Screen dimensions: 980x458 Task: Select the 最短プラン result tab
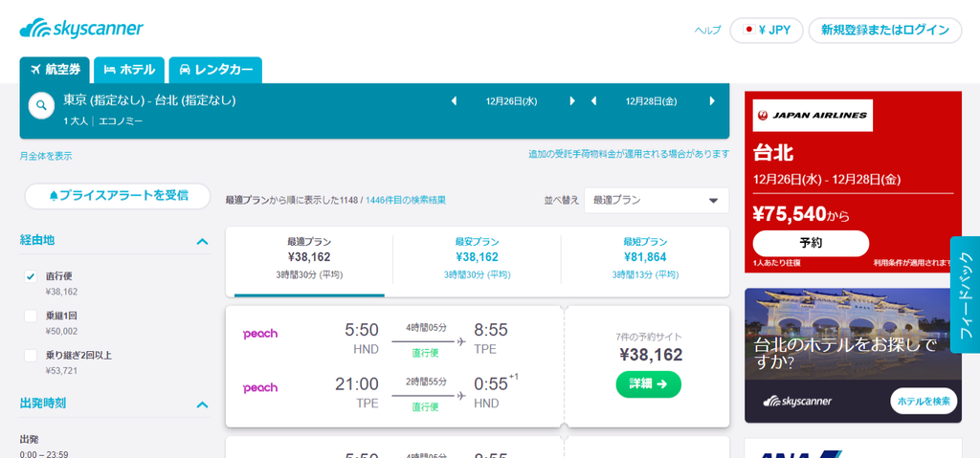tap(645, 258)
